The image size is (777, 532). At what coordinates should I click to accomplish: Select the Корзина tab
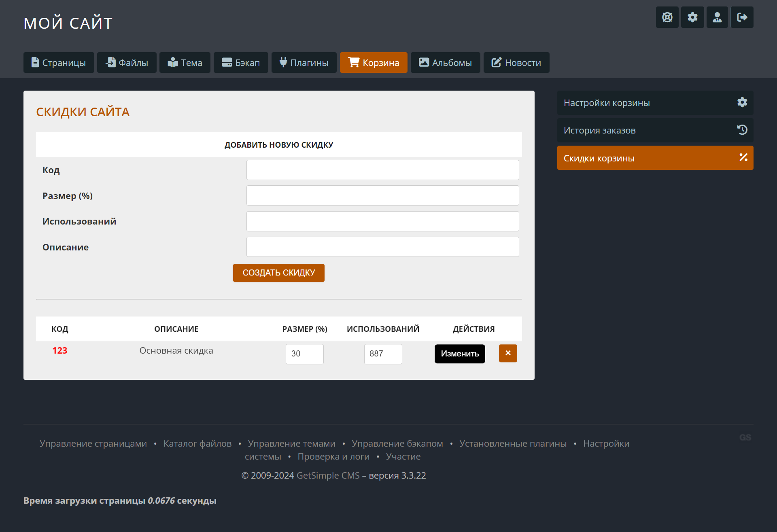tap(374, 63)
